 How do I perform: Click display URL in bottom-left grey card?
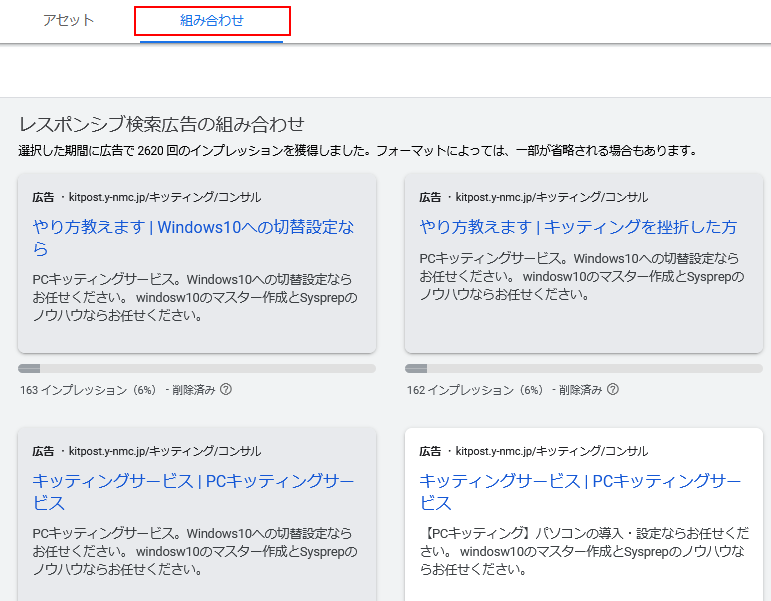click(165, 451)
